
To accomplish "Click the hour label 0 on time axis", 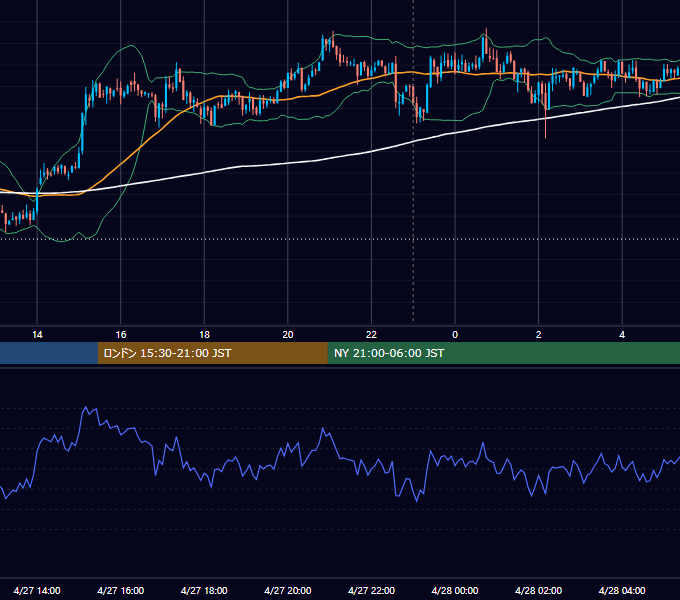I will [455, 335].
